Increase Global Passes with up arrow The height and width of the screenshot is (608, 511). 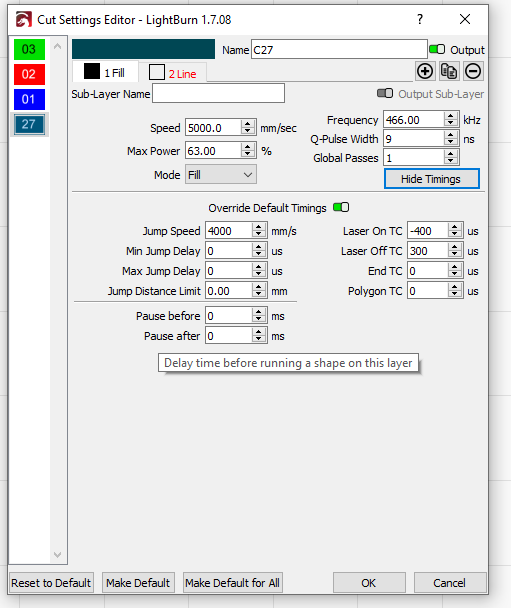click(x=450, y=154)
